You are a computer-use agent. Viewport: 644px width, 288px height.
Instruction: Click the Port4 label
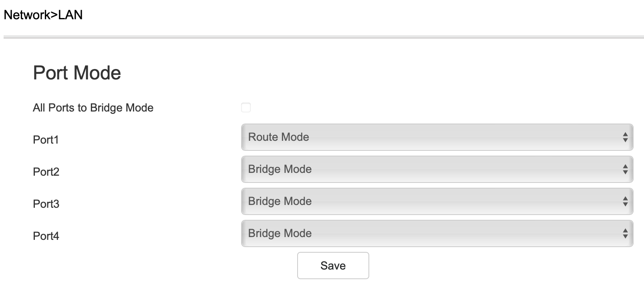pos(46,236)
